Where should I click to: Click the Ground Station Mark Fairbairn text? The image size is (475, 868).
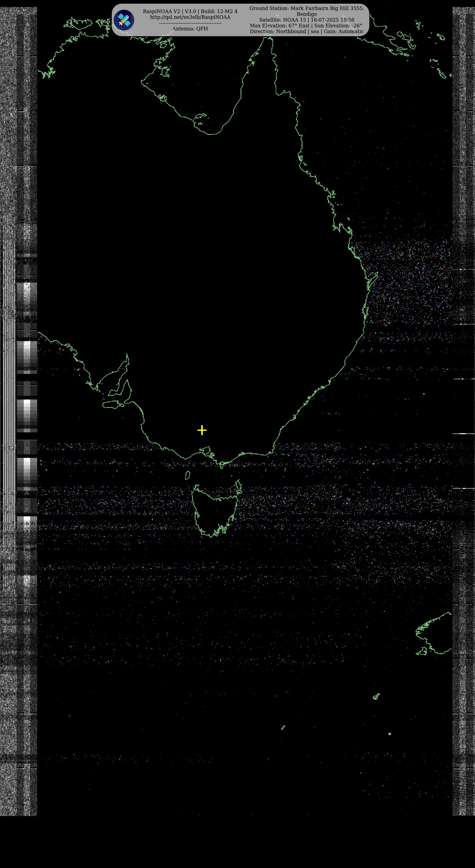coord(306,9)
